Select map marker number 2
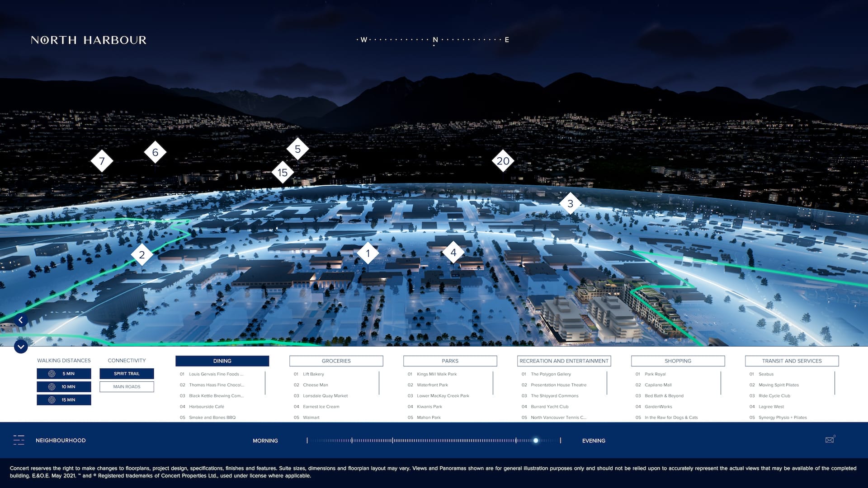868x488 pixels. (142, 255)
